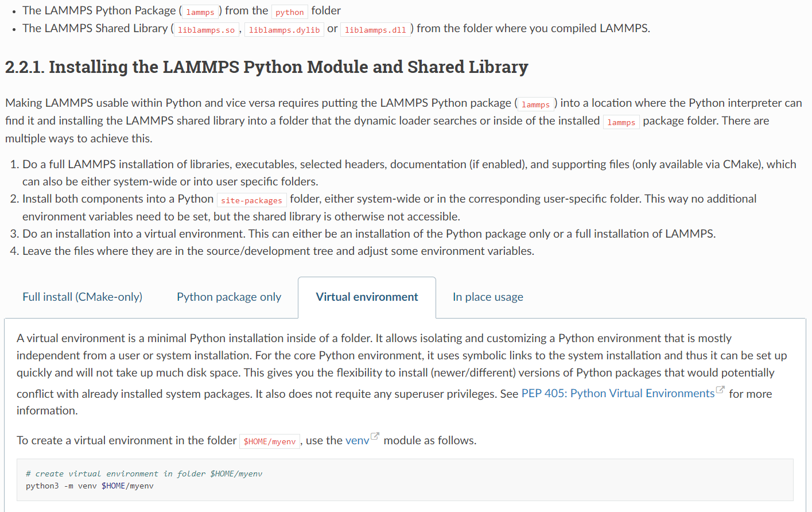Click the code comment about creating virtual environment
The height and width of the screenshot is (512, 812).
point(143,474)
